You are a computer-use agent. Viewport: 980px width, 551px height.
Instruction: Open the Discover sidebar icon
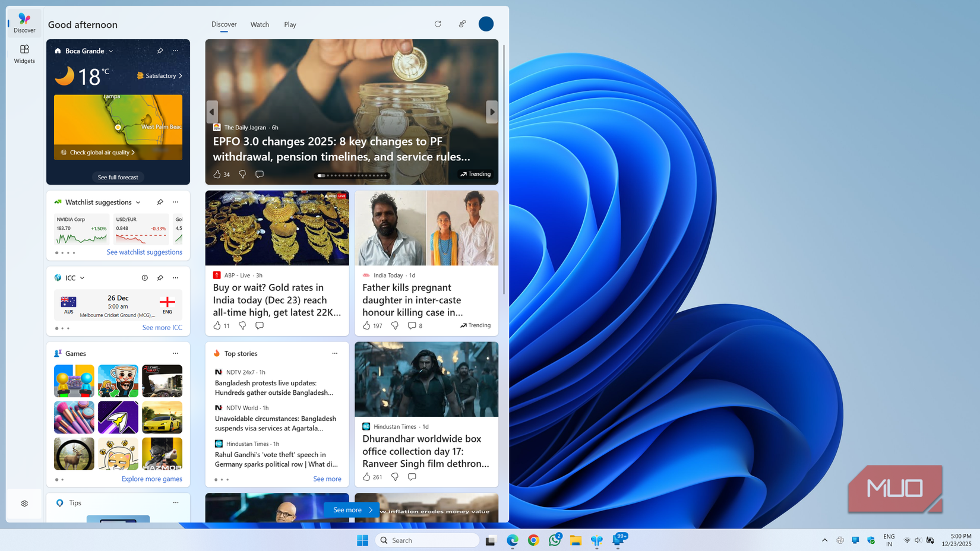tap(24, 22)
